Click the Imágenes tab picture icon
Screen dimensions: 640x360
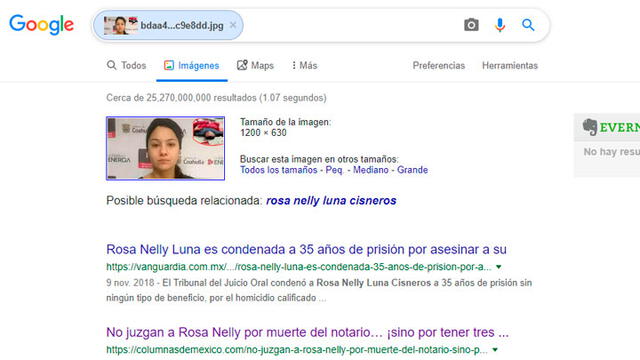point(169,65)
